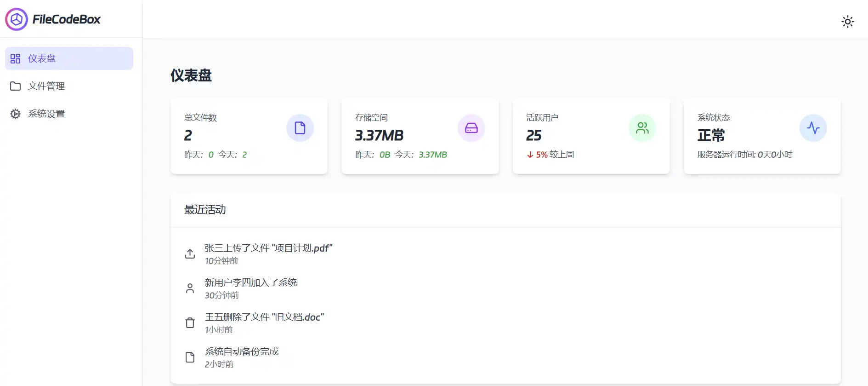The height and width of the screenshot is (386, 868).
Task: Click the upload icon beside 项目计划.pdf activity
Action: point(190,253)
